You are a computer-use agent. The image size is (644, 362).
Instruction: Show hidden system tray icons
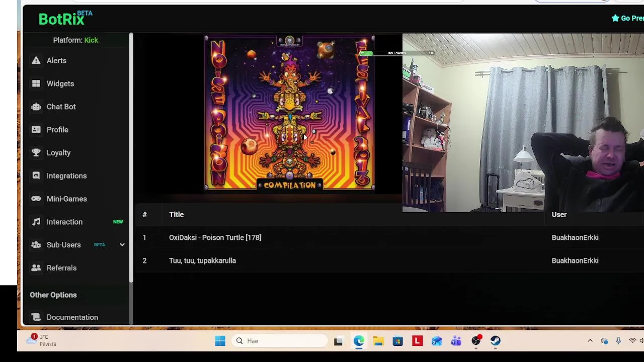point(590,341)
